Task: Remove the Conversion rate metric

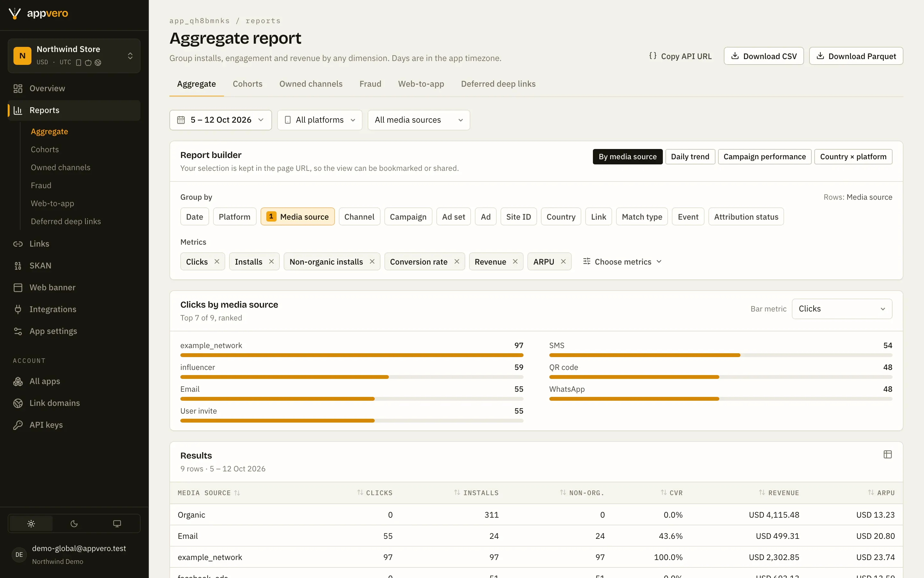Action: (457, 261)
